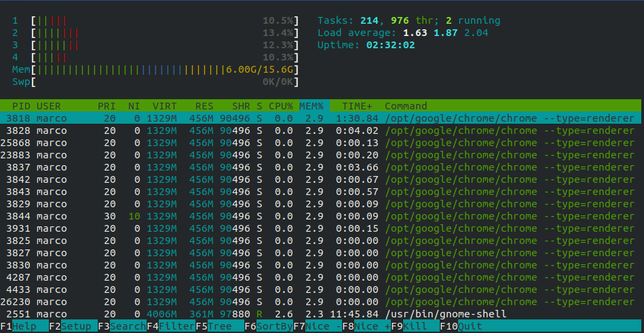Viewport: 644px width, 333px height.
Task: Sort by the PRI column header
Action: [107, 106]
